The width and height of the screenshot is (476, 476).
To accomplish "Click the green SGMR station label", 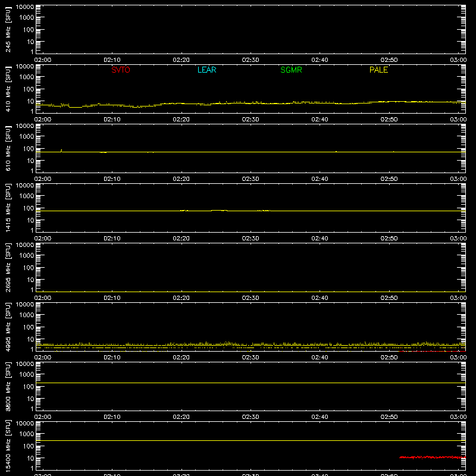I will click(x=291, y=70).
